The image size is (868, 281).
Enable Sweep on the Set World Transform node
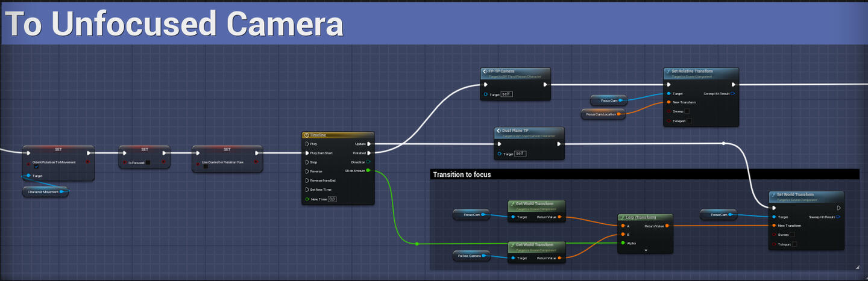tap(792, 235)
